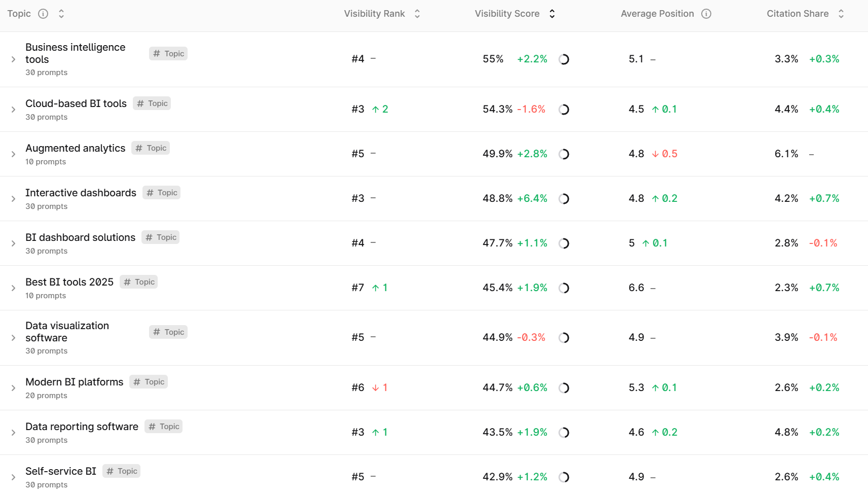
Task: Click the Visibility Score column header
Action: pos(507,14)
